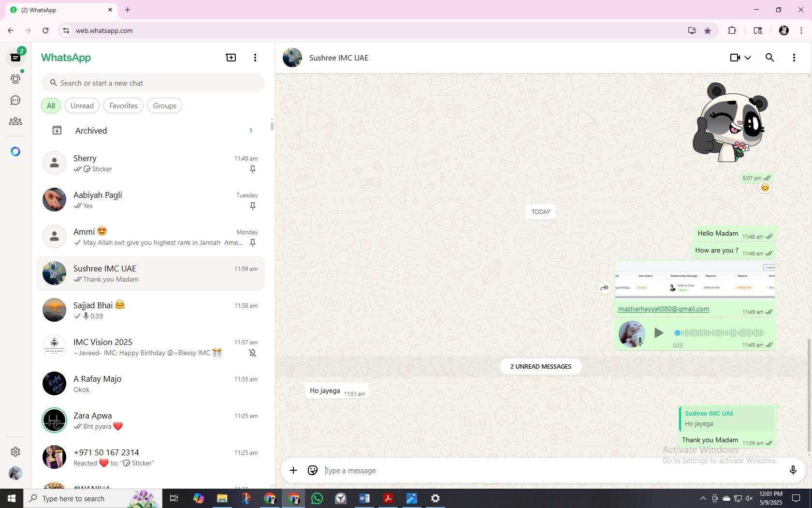Forward the screenshot image message
Image resolution: width=812 pixels, height=508 pixels.
coord(604,288)
